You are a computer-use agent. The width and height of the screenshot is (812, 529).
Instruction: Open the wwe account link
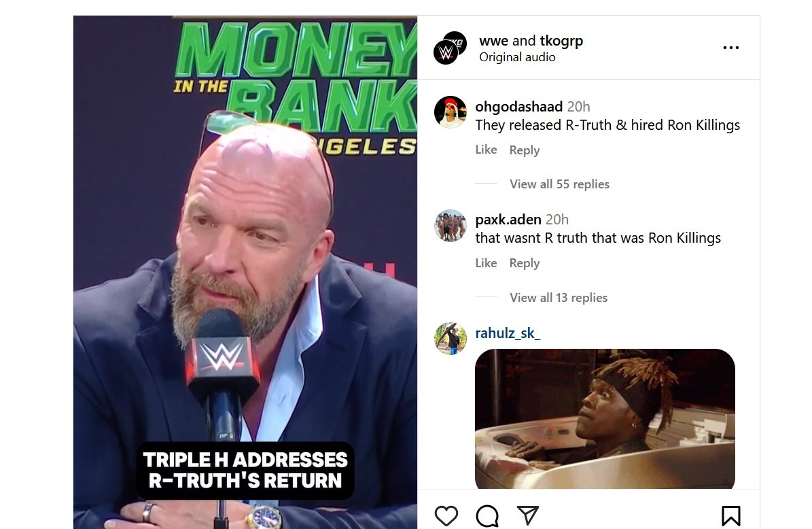click(x=493, y=40)
